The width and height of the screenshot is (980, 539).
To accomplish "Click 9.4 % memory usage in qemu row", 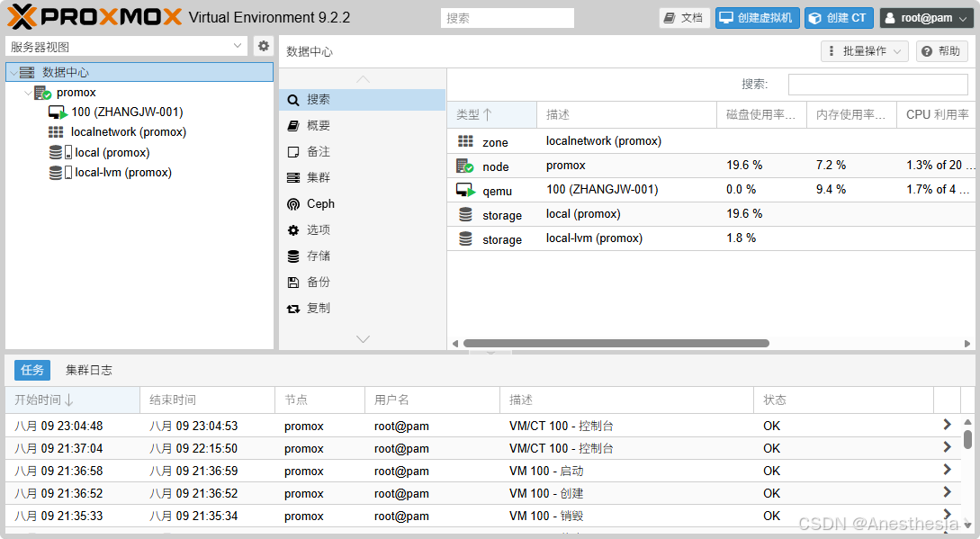I will coord(831,190).
